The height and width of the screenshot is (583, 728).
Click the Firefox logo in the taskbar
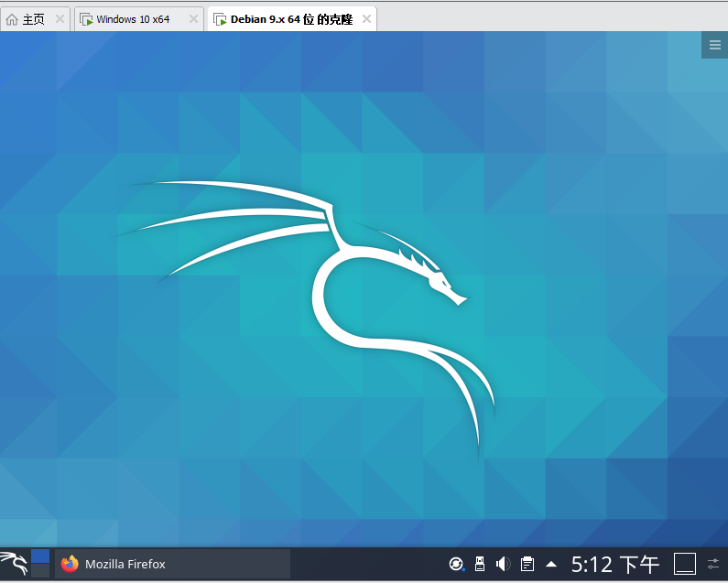70,564
